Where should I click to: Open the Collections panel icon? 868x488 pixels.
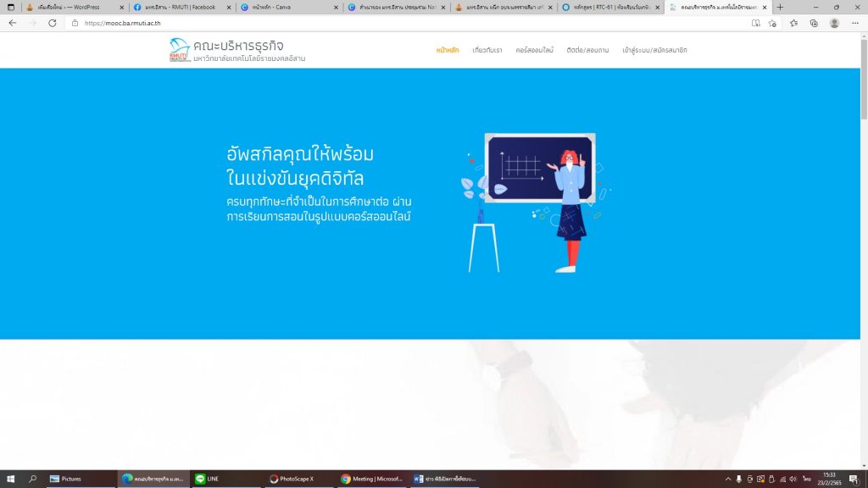coord(814,23)
